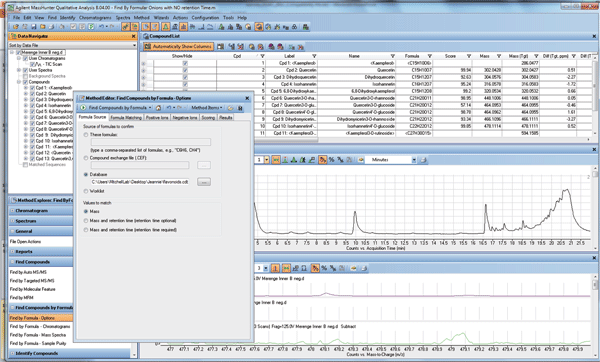Expand the Spectrum section in Method Explorer
This screenshot has height=362, width=600.
pyautogui.click(x=12, y=221)
